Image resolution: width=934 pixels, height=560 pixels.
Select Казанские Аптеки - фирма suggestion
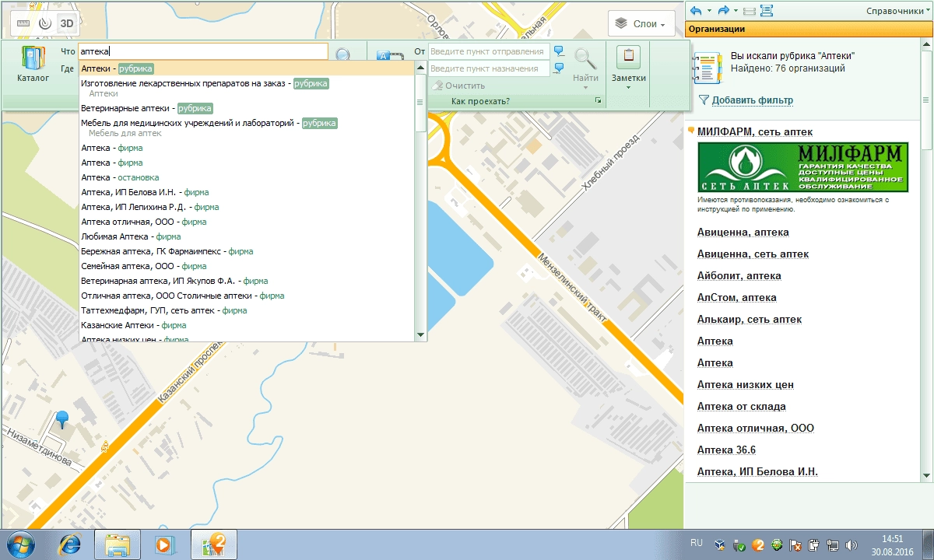pos(248,325)
